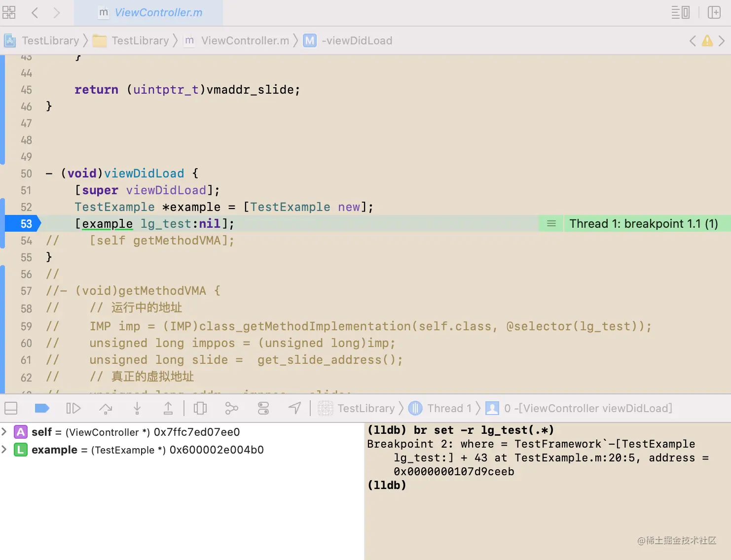
Task: Click 'TestExample *example = [TestExample new];' line
Action: pos(224,207)
